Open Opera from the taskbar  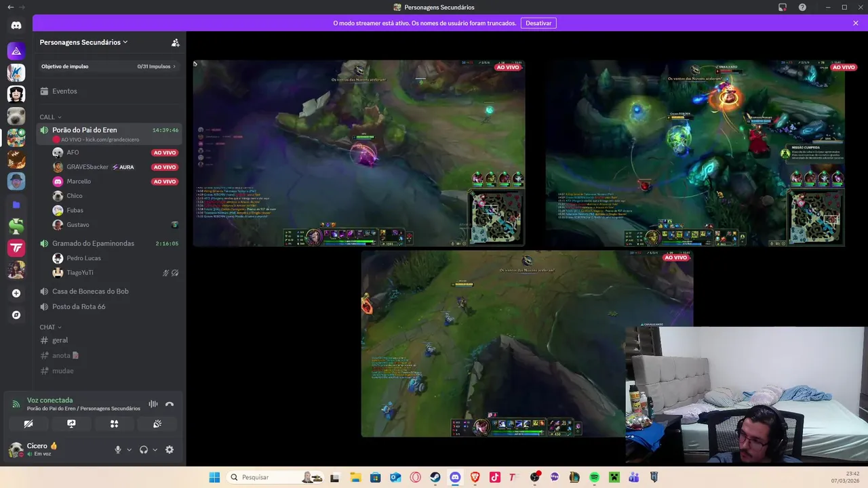point(415,477)
